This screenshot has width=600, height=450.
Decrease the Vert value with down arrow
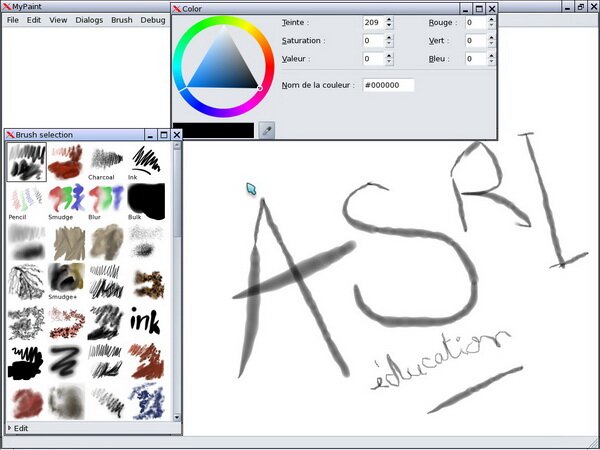tap(491, 44)
